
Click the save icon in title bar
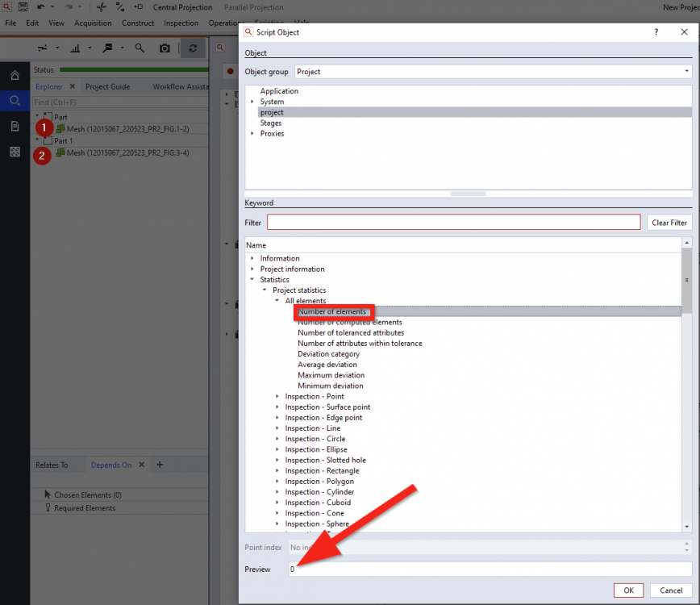(x=23, y=6)
